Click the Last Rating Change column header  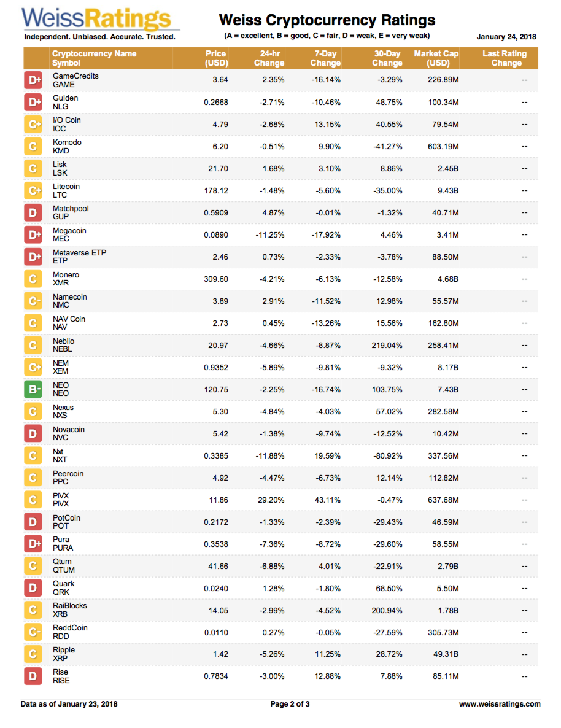(504, 58)
